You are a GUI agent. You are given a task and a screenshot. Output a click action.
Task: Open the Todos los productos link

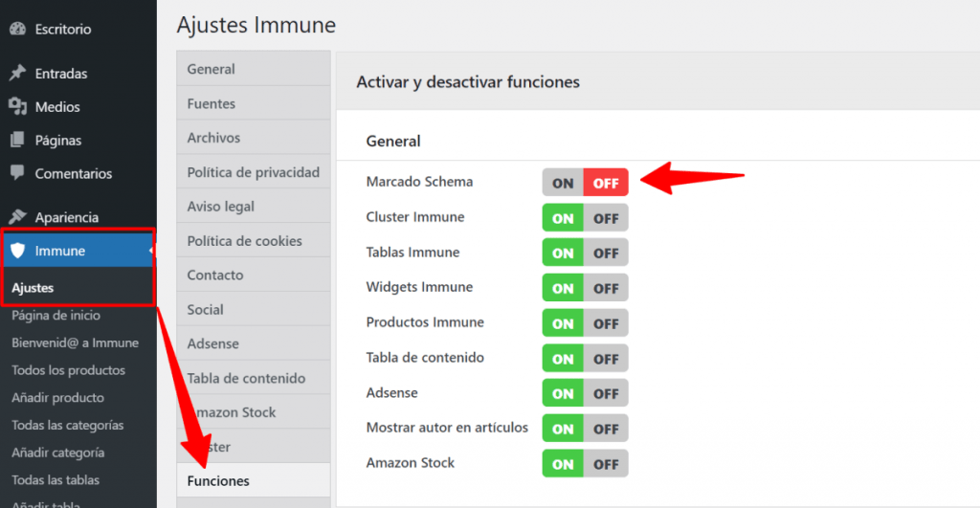point(68,370)
